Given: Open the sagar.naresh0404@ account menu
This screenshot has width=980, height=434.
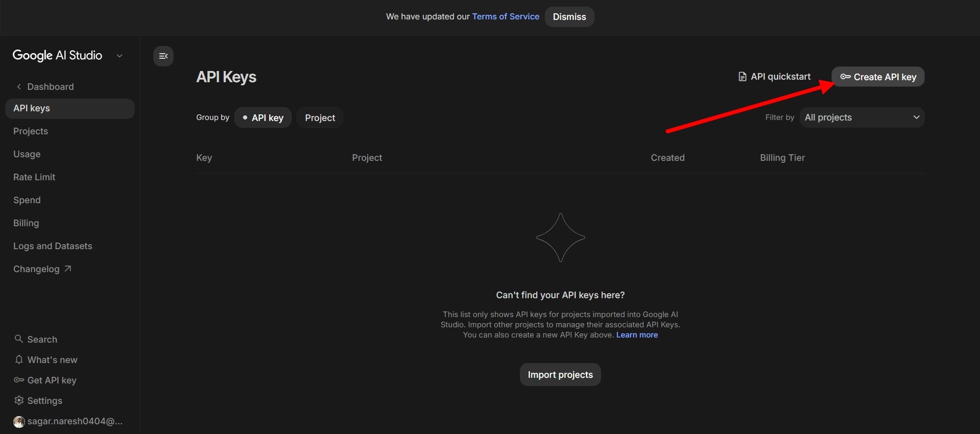Looking at the screenshot, I should tap(75, 421).
